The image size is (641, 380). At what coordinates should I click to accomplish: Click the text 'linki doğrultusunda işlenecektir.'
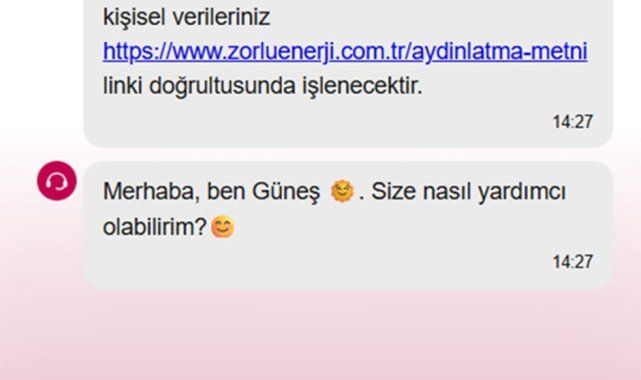[x=262, y=86]
